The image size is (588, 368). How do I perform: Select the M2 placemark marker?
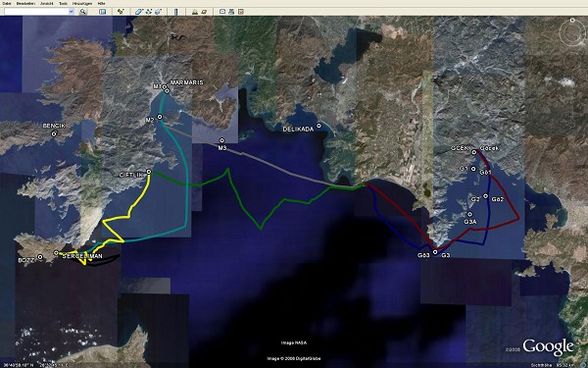click(x=160, y=117)
